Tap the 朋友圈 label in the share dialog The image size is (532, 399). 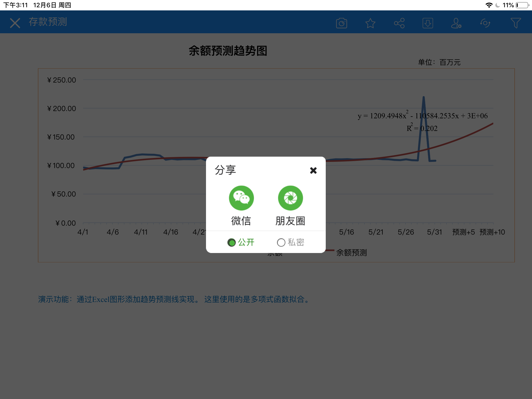pos(290,221)
